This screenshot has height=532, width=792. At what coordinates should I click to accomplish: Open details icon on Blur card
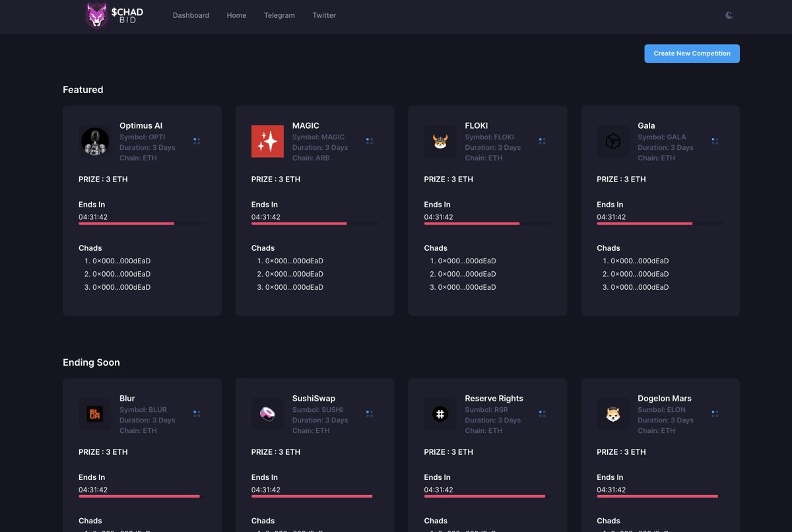(x=197, y=413)
